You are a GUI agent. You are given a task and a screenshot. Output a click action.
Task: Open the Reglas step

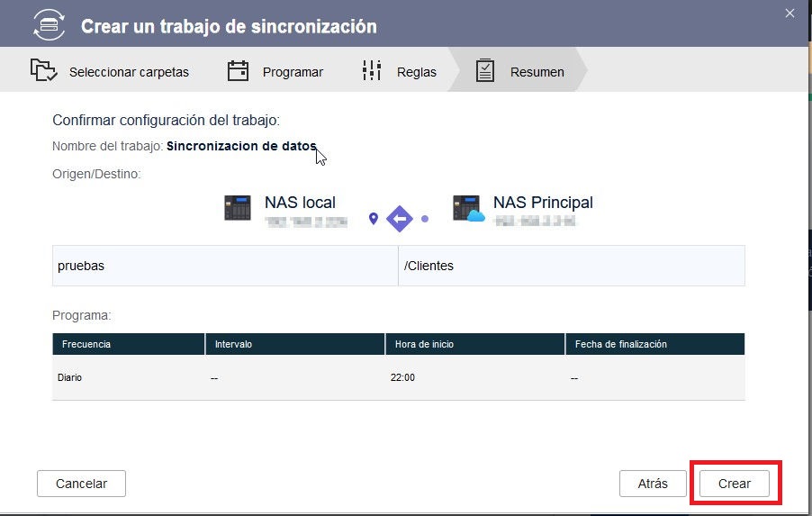416,72
